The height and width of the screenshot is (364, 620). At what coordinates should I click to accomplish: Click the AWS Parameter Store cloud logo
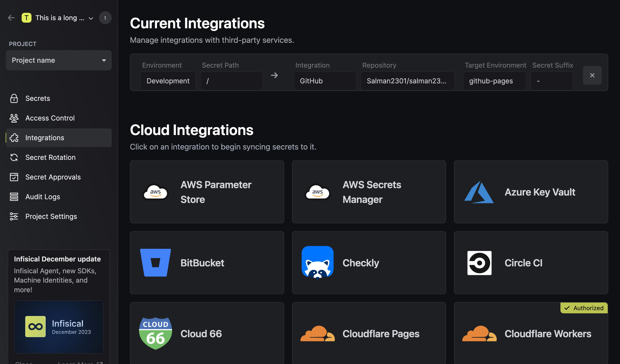pyautogui.click(x=155, y=192)
